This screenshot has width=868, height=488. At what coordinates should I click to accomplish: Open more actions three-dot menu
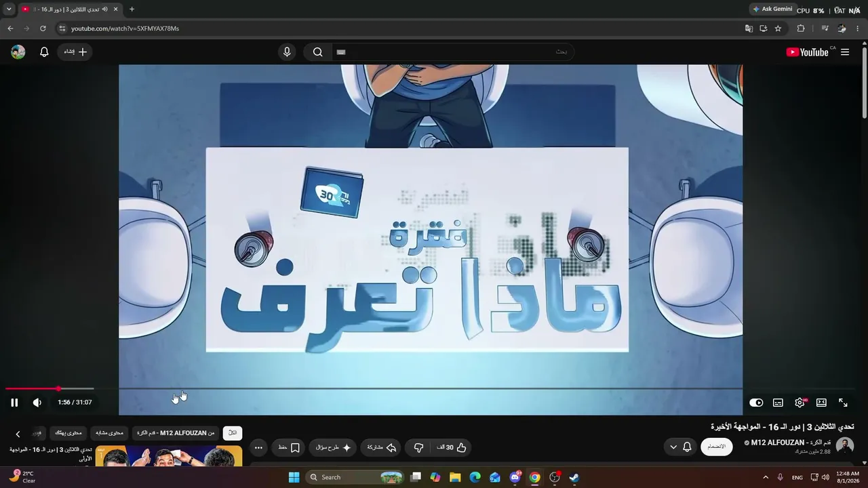[258, 447]
